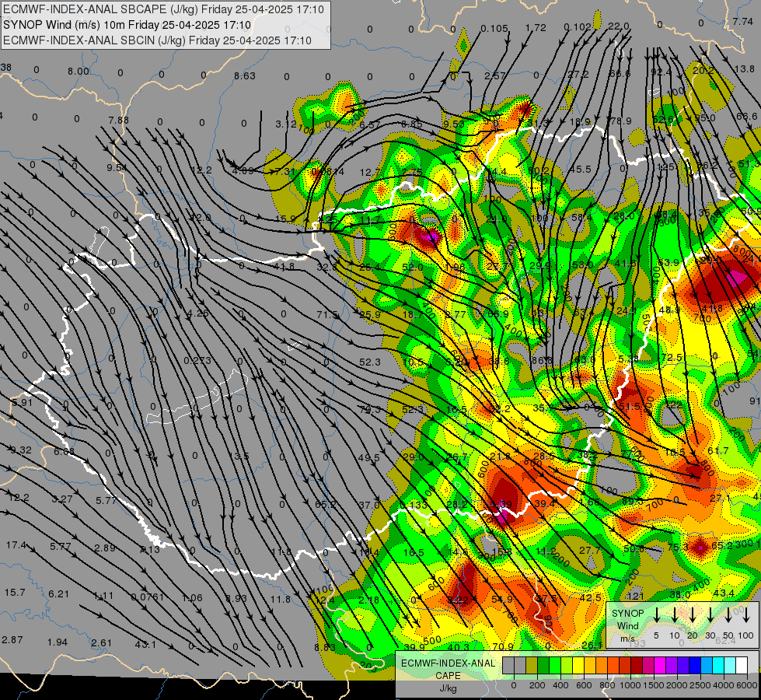The image size is (761, 700).
Task: Click the 1500 tick label in CAPE legend
Action: point(653,685)
